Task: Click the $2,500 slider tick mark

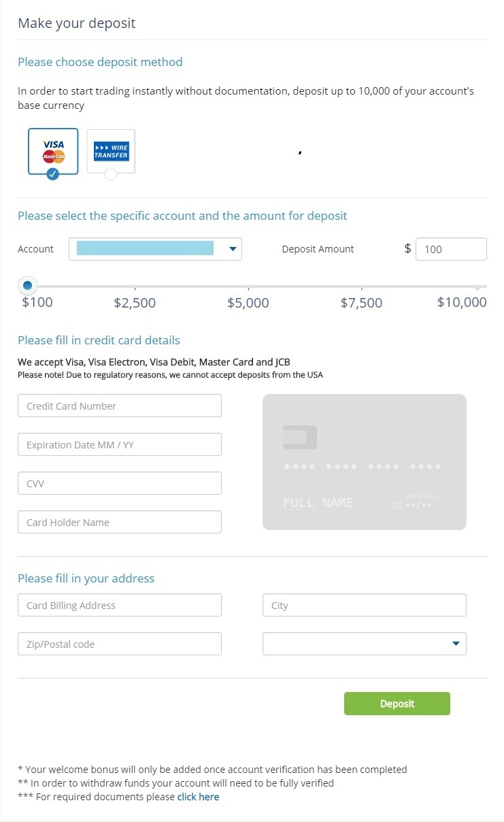Action: (135, 287)
